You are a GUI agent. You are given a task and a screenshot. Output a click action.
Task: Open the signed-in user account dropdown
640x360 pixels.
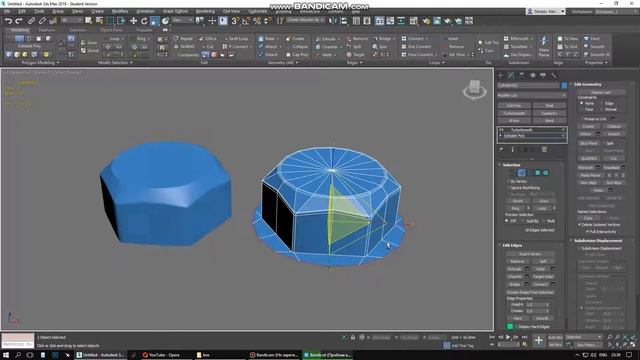[546, 11]
